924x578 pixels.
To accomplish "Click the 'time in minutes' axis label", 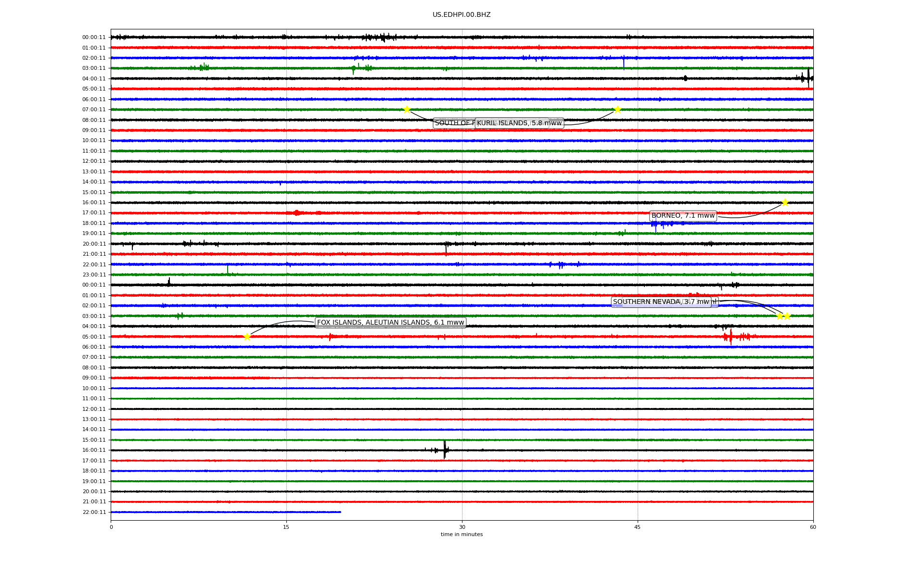I will pos(462,535).
